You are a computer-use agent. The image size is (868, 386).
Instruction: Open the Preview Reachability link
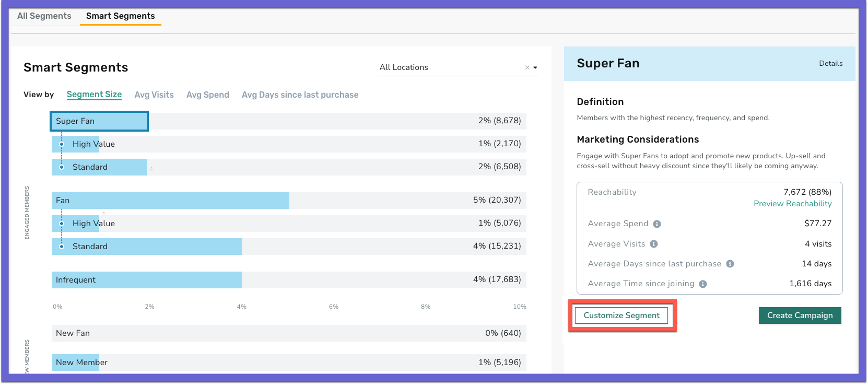tap(793, 204)
